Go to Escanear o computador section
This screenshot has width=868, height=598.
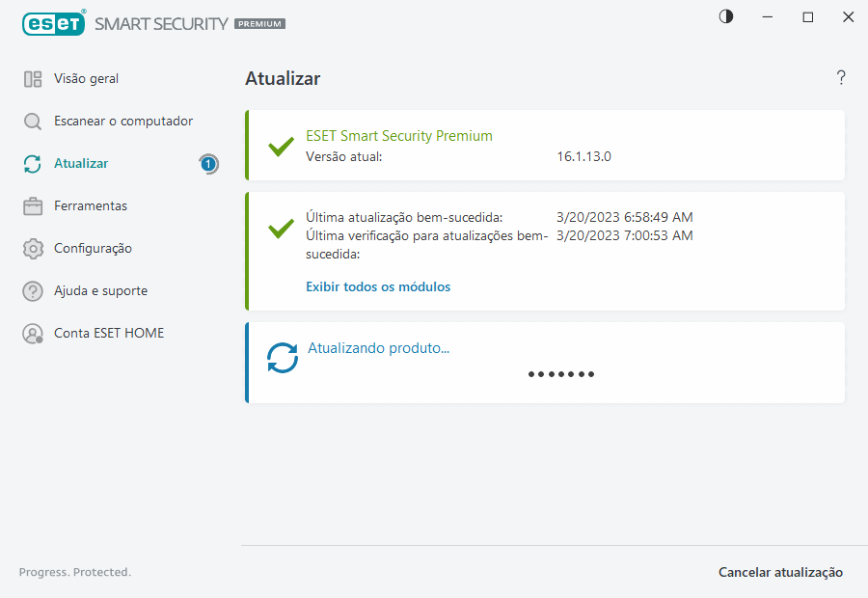(x=123, y=122)
